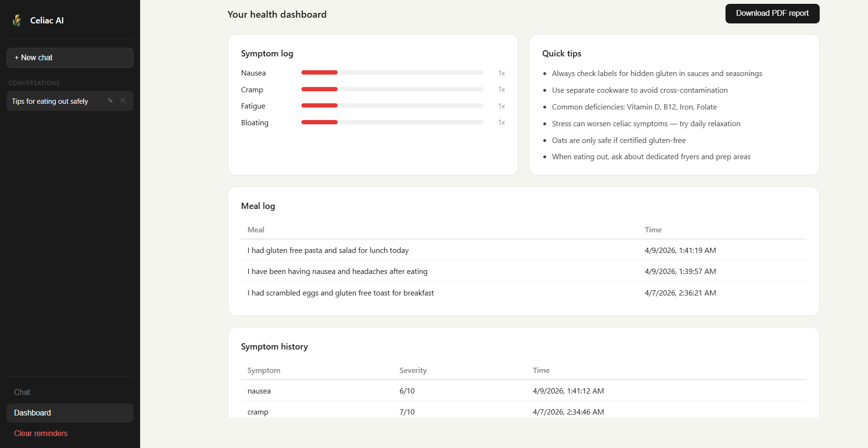Click the Bloating symptom frequency bar
868x448 pixels.
[392, 122]
